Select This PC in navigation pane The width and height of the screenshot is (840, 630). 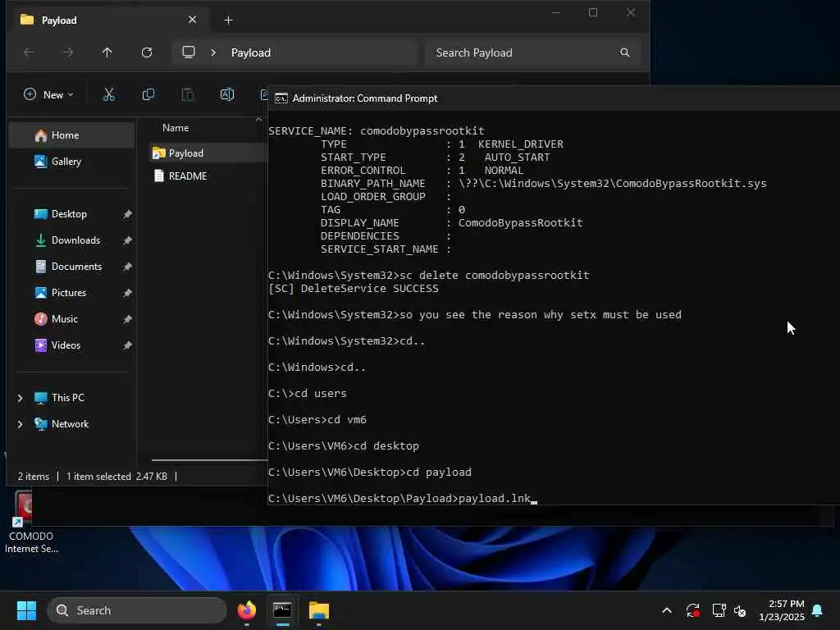[67, 398]
